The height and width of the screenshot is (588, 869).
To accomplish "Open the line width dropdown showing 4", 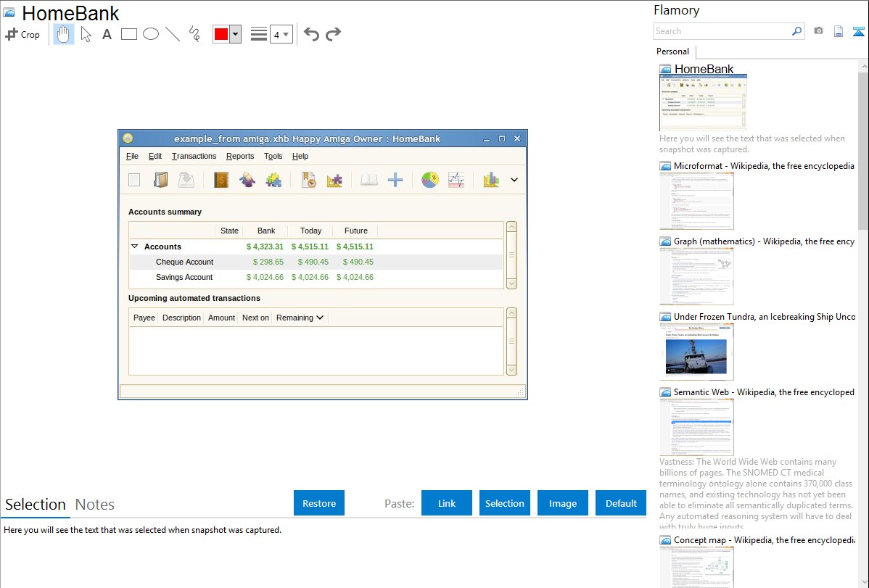I will click(281, 35).
